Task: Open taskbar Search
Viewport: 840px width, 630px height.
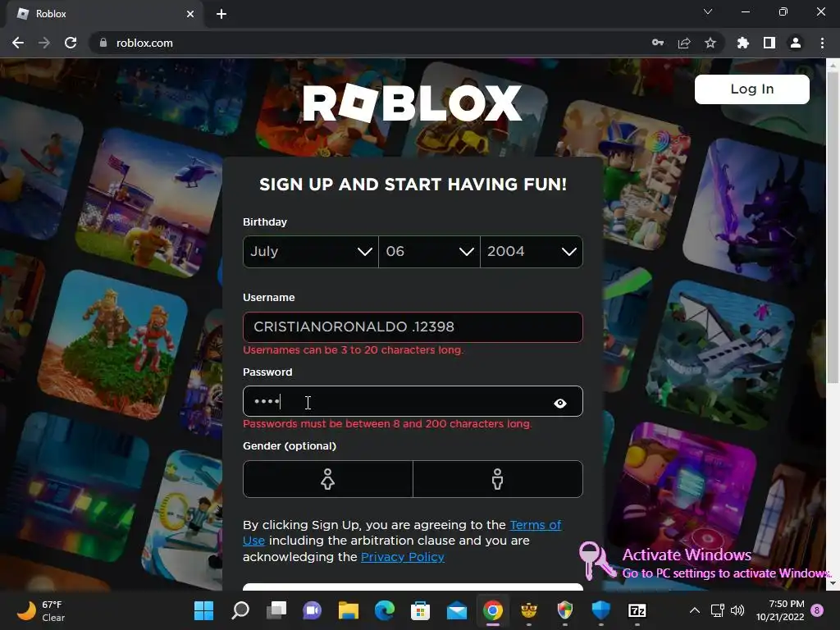Action: pyautogui.click(x=240, y=610)
